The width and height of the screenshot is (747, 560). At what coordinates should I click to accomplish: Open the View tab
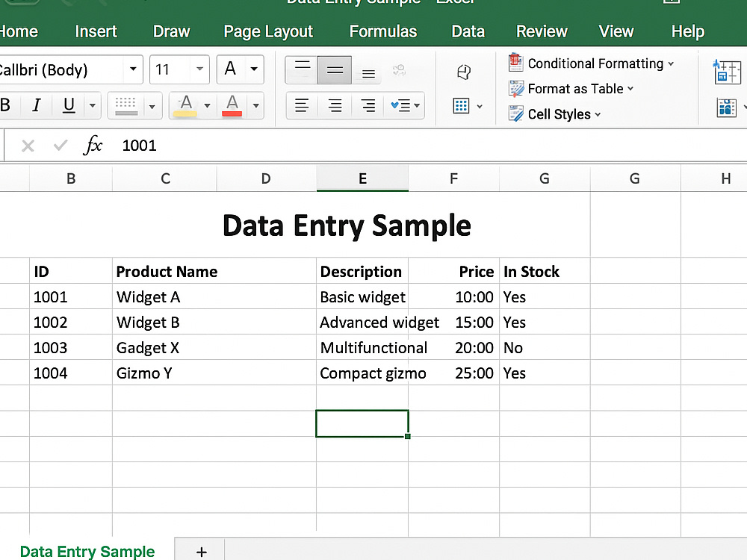click(x=616, y=31)
